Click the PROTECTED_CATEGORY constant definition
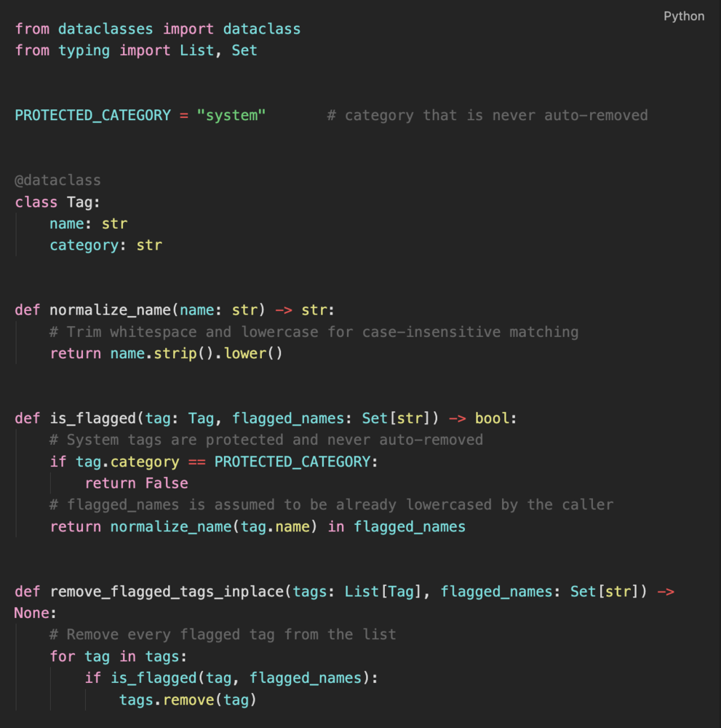 click(x=93, y=115)
